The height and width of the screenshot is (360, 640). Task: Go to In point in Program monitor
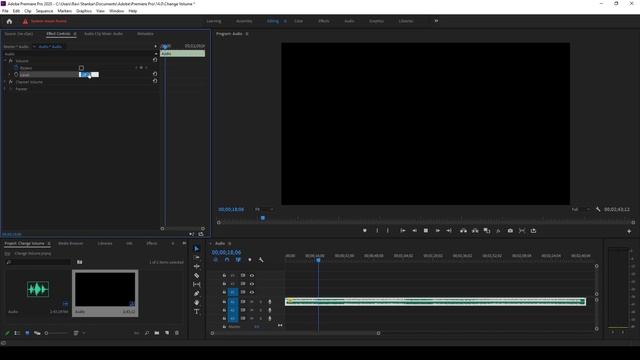402,231
